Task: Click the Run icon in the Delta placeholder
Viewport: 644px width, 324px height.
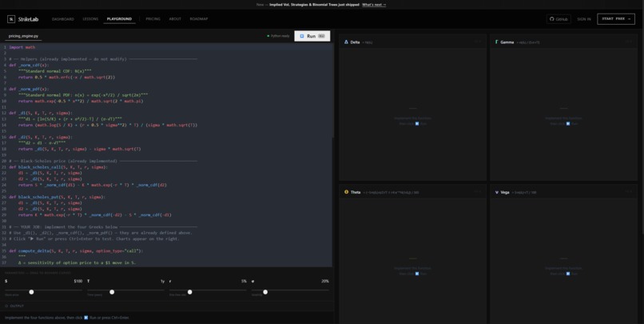Action: (417, 123)
